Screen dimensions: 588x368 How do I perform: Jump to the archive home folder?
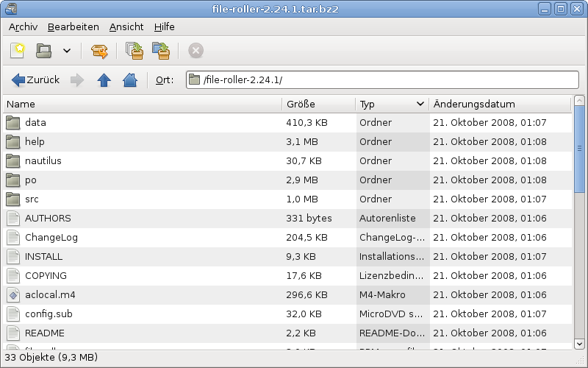[x=129, y=79]
